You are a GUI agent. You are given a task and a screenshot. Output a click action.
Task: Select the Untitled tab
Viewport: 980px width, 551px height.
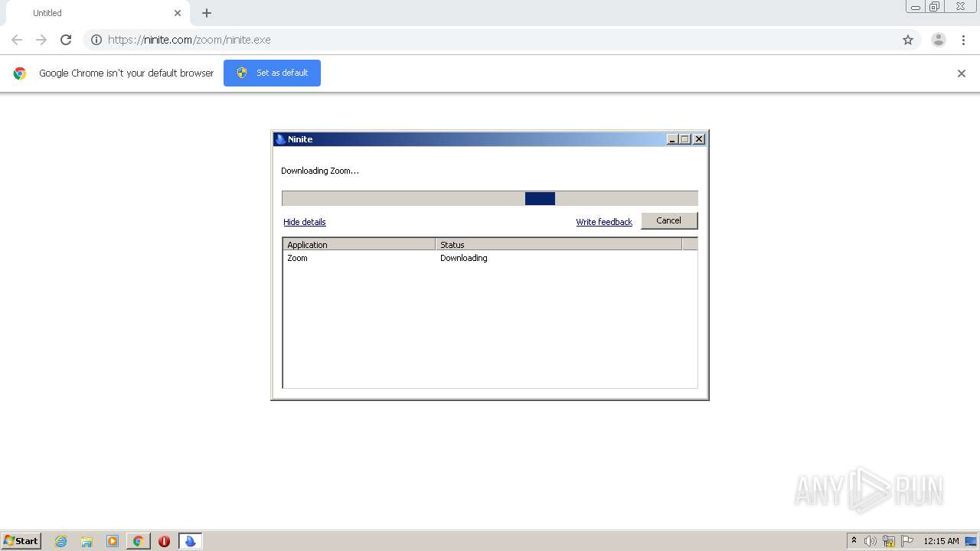(x=97, y=13)
